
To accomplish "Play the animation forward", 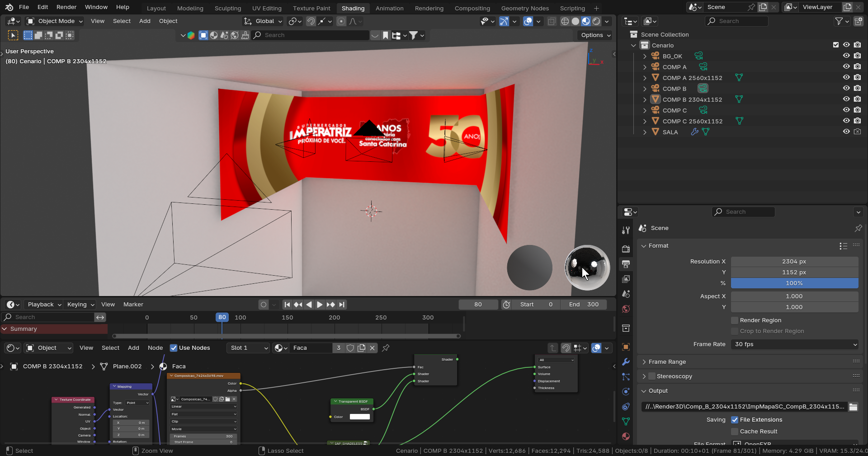I will 320,305.
